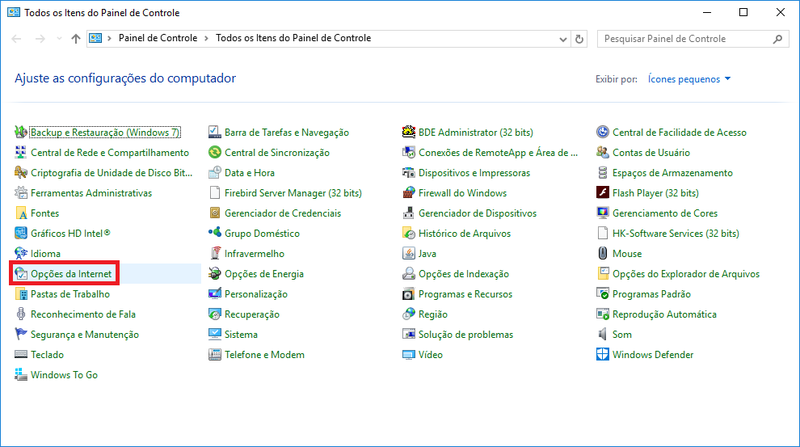Expand the Painel de Controle breadcrumb chevron
This screenshot has height=447, width=800.
click(x=206, y=39)
